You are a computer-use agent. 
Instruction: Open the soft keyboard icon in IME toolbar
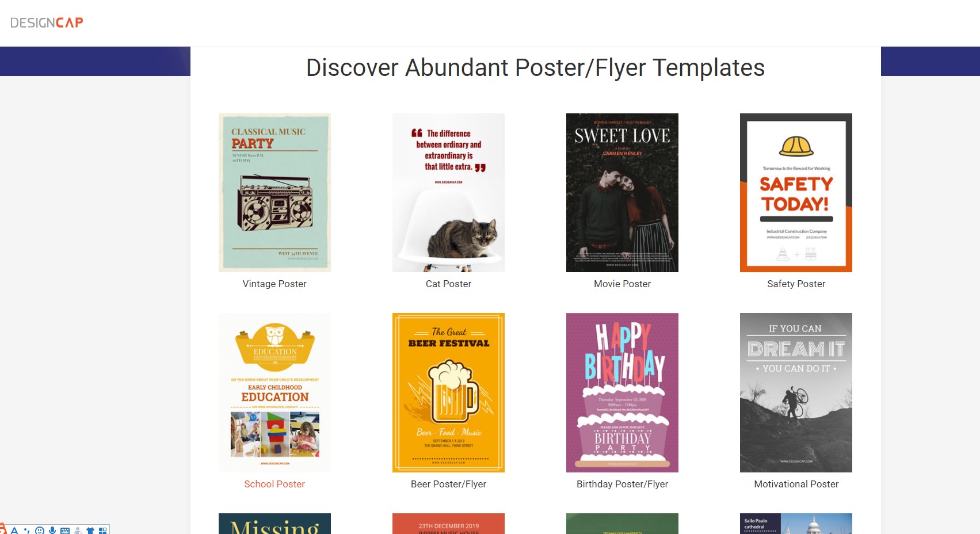(65, 530)
